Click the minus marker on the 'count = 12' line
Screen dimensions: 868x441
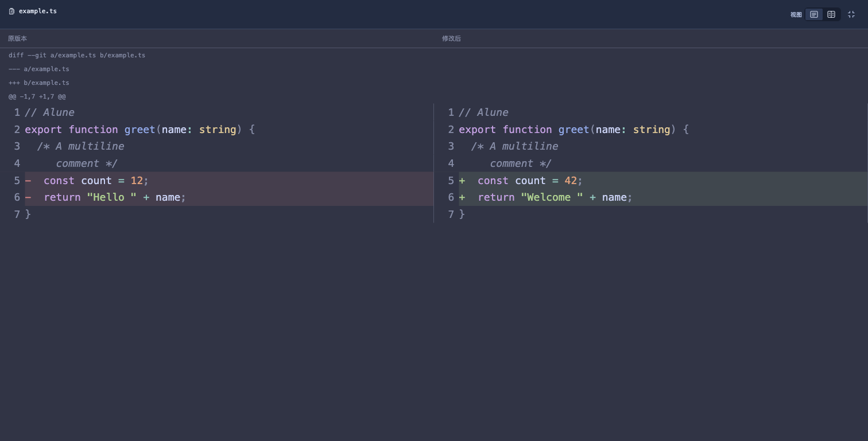coord(28,180)
